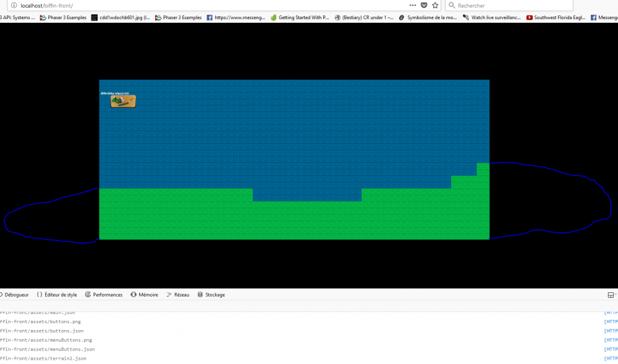Save page to Pocket icon

pos(424,6)
